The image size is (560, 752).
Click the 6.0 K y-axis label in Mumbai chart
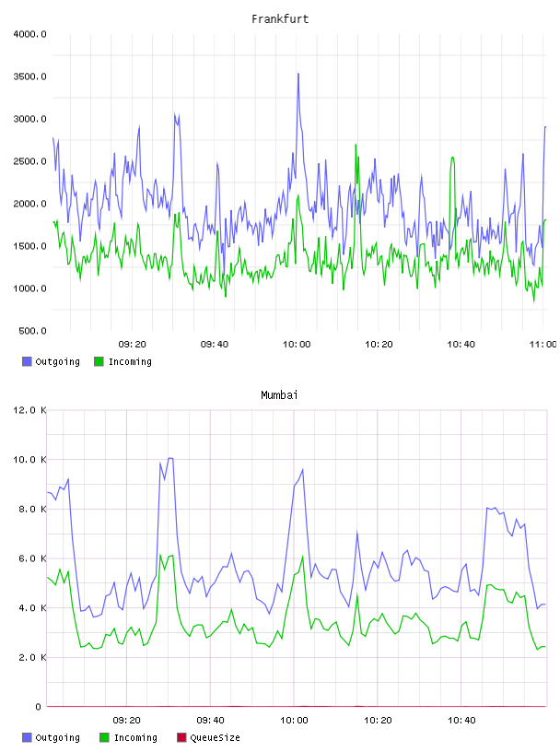pyautogui.click(x=32, y=558)
